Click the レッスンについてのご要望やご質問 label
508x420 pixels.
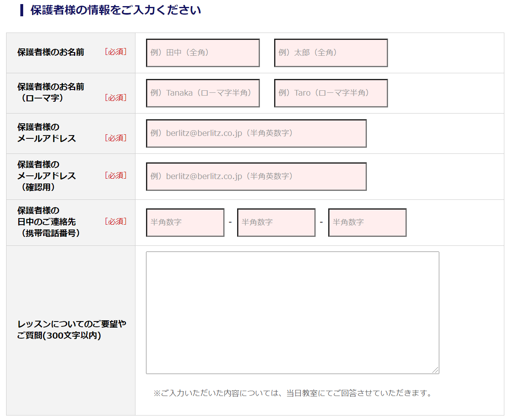point(72,330)
